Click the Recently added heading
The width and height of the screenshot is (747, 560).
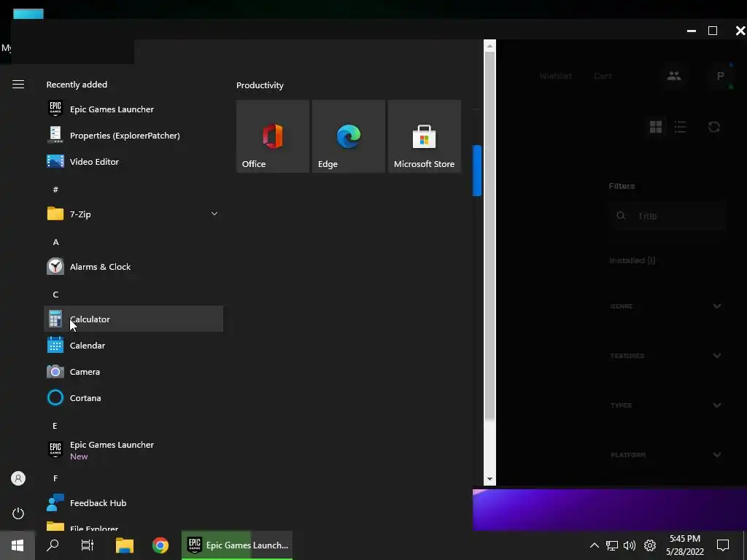click(x=77, y=85)
